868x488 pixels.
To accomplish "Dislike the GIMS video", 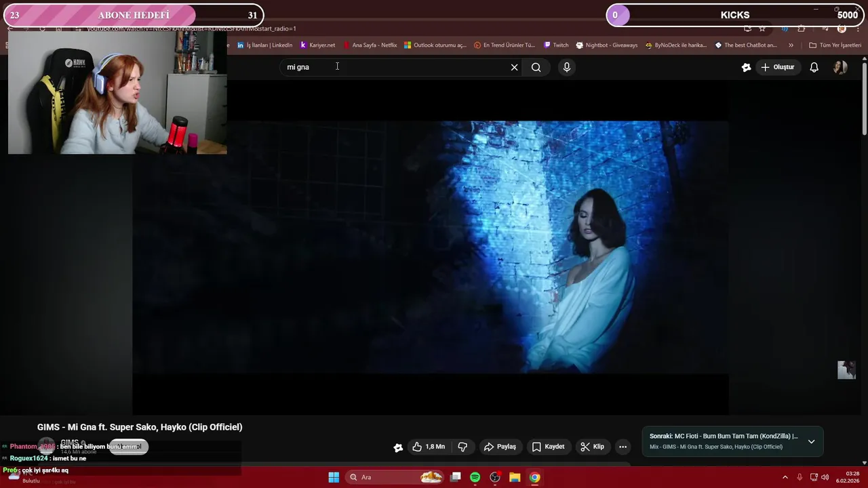I will (x=463, y=447).
